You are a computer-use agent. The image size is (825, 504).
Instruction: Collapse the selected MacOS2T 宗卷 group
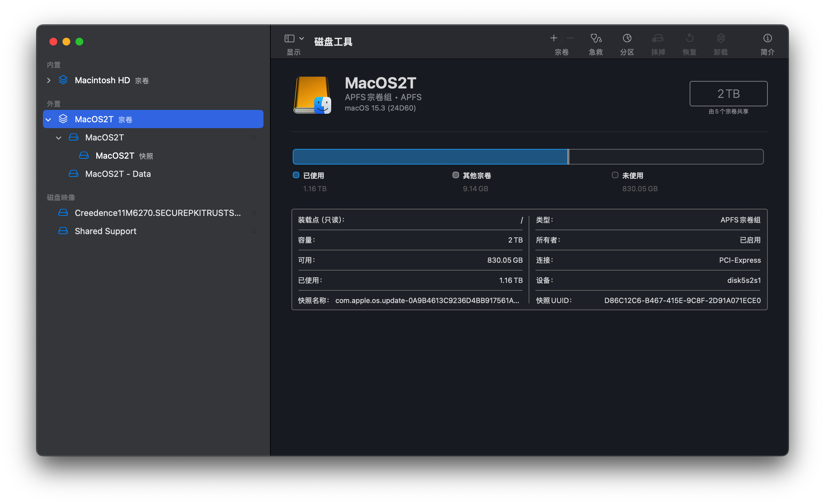49,119
